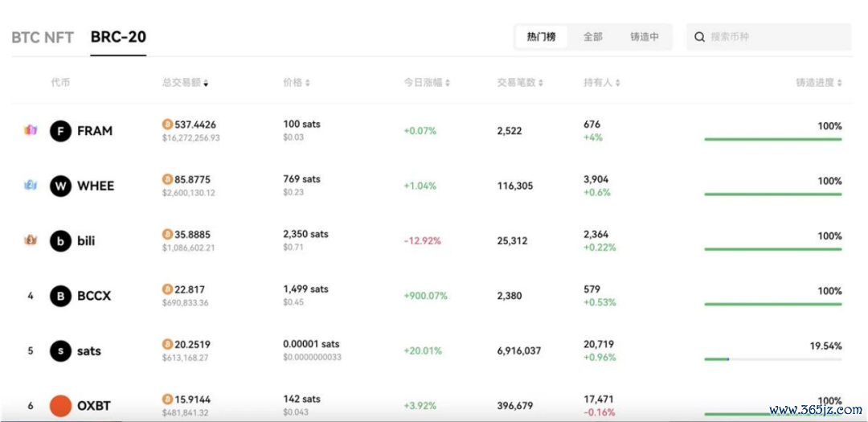Click the Bitcoin icon next to 22.817
Image resolution: width=868 pixels, height=422 pixels.
[x=167, y=289]
